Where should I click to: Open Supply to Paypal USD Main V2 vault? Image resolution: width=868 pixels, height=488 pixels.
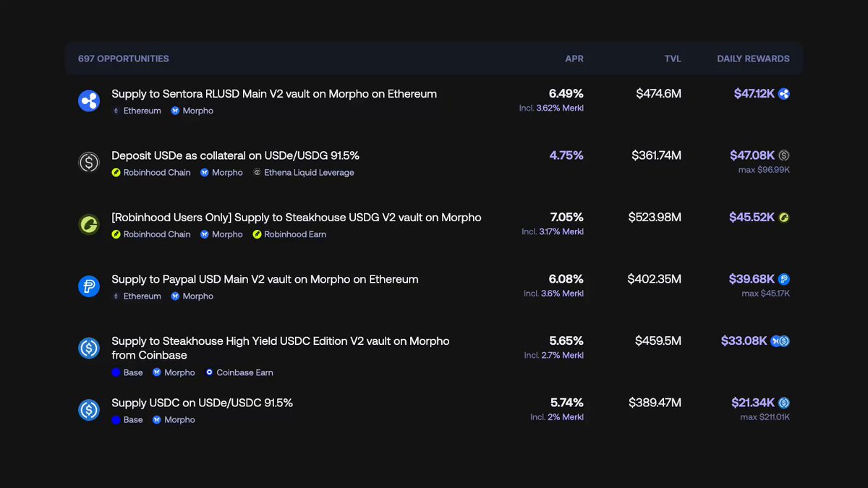265,279
